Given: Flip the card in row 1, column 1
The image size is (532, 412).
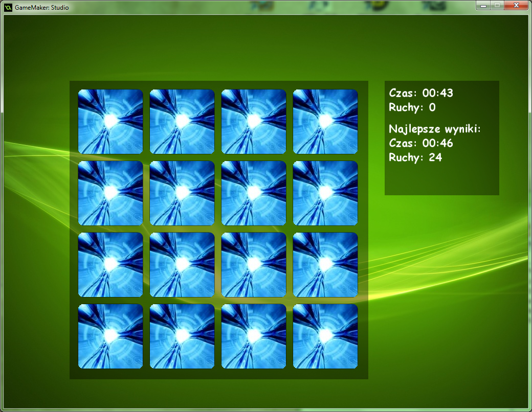Looking at the screenshot, I should pos(110,122).
